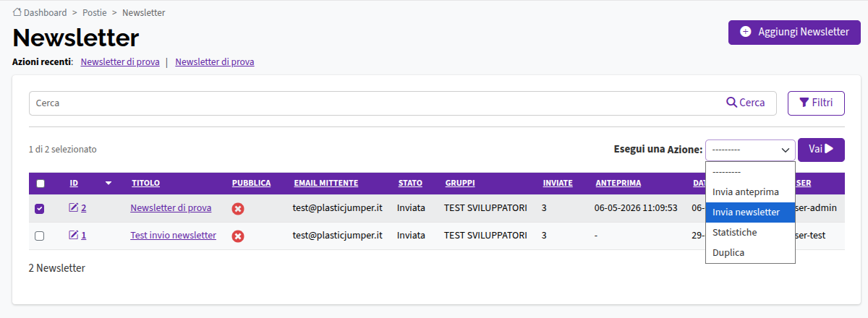Click red unpublished icon for Test invio newsletter
The image size is (868, 318).
point(238,236)
